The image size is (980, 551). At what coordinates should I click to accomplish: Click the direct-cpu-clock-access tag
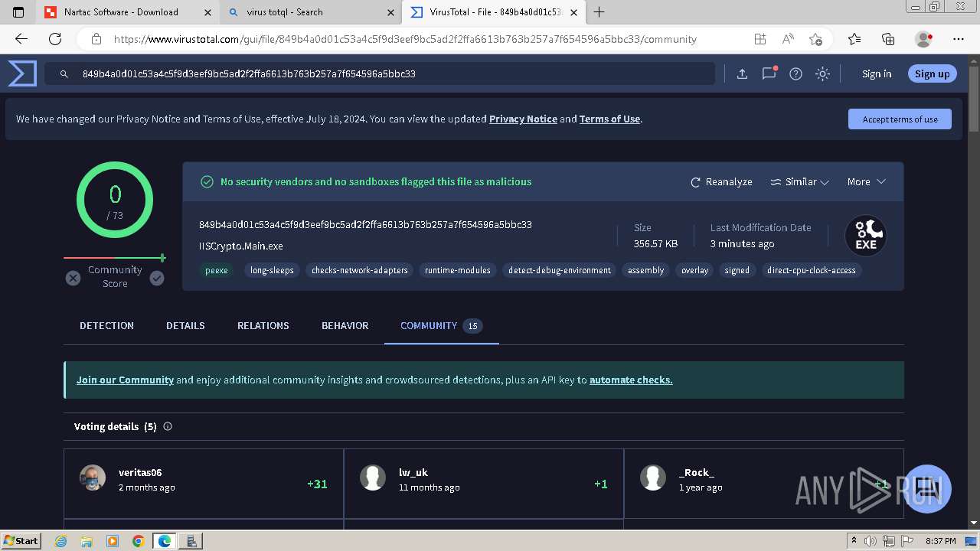[x=812, y=270]
